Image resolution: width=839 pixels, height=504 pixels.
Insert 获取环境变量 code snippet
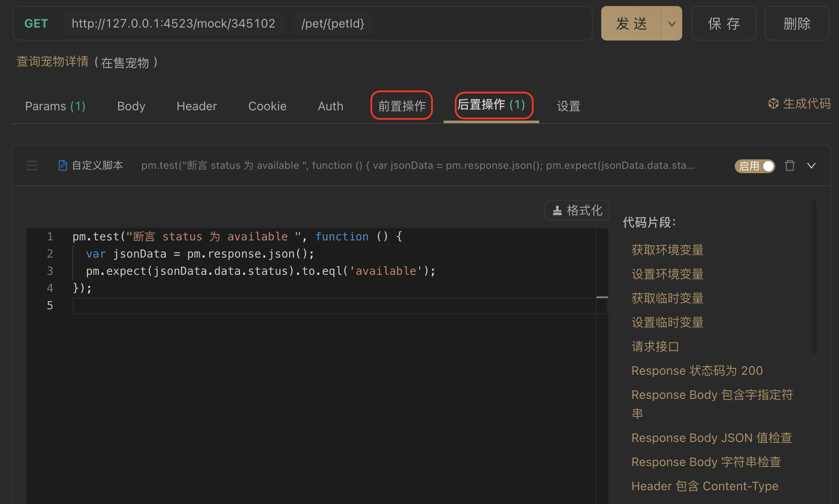coord(667,250)
